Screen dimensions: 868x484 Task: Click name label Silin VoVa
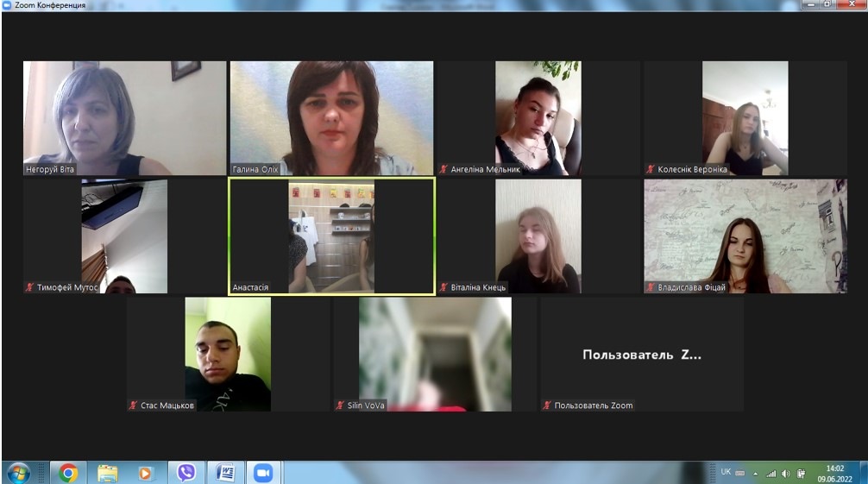click(366, 405)
